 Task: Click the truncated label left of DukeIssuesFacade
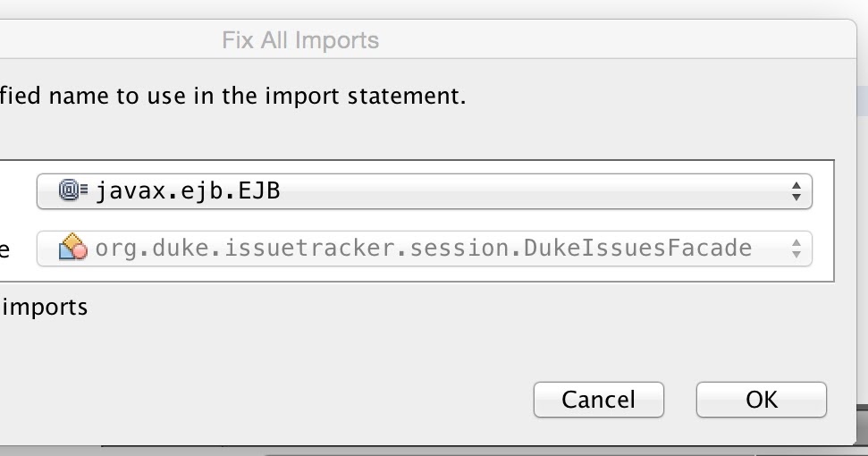pyautogui.click(x=4, y=250)
